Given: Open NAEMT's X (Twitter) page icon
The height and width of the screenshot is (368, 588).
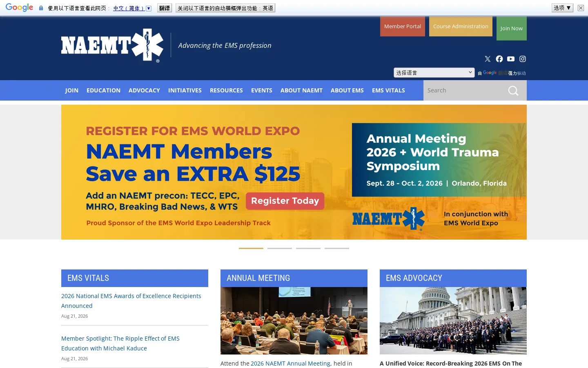Looking at the screenshot, I should (x=488, y=59).
